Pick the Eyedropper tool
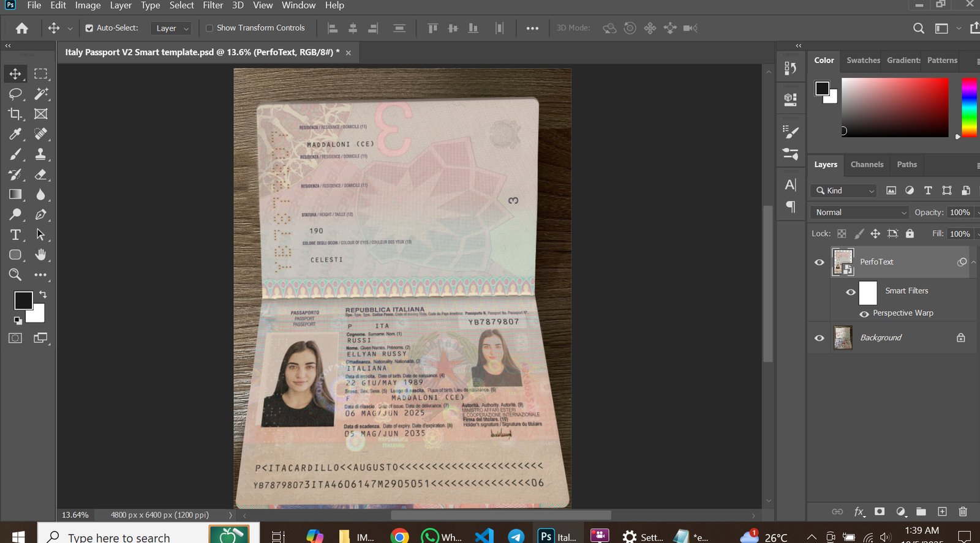Image resolution: width=980 pixels, height=543 pixels. [x=15, y=134]
